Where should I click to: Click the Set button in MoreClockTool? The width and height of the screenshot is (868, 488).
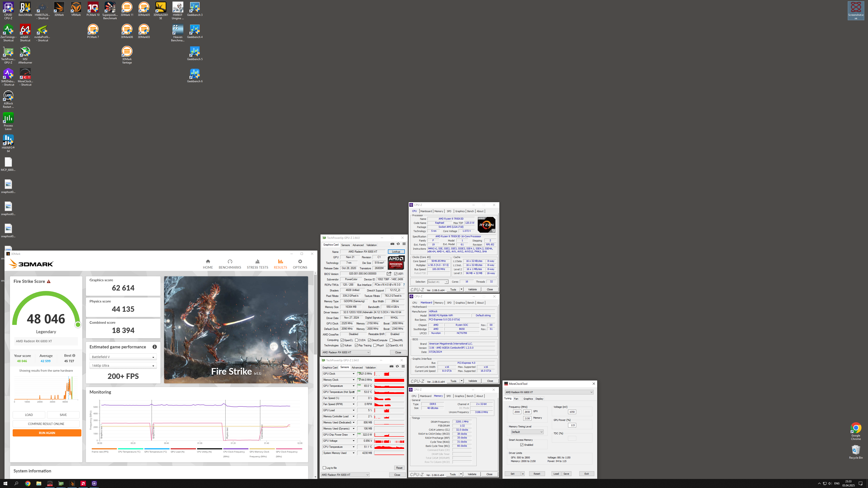pos(512,474)
